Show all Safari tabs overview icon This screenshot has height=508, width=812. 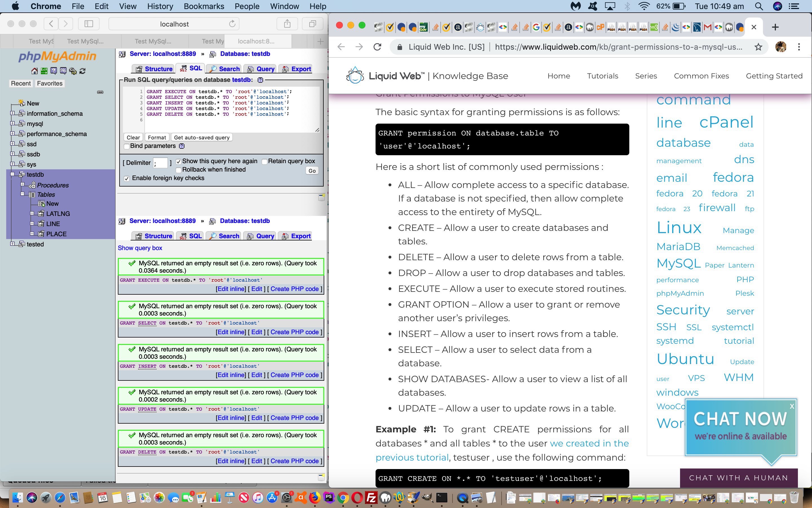pyautogui.click(x=313, y=24)
